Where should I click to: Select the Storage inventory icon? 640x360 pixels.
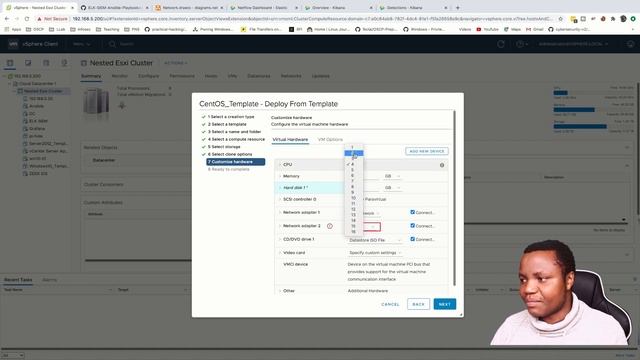click(x=46, y=63)
